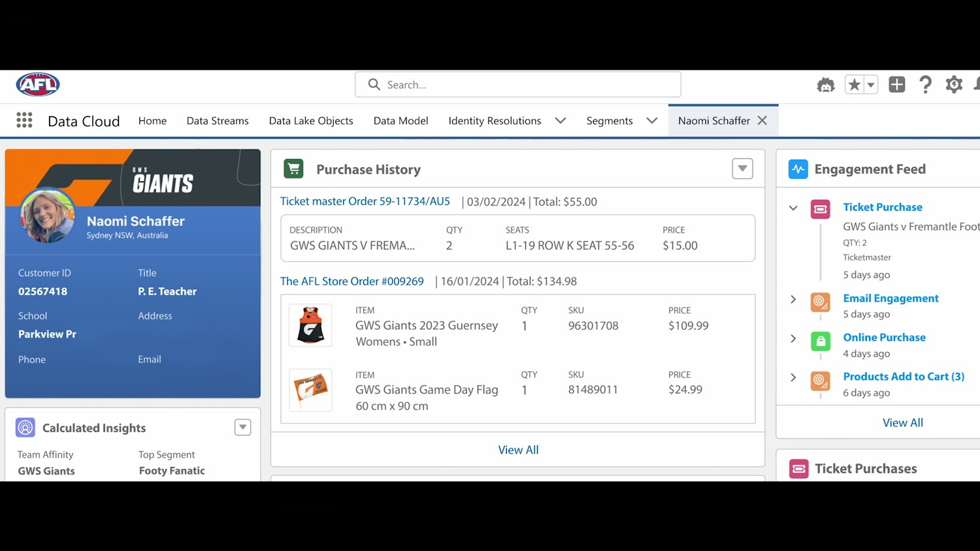Open The AFL Store Order #009269 link
The width and height of the screenshot is (980, 551).
click(352, 281)
